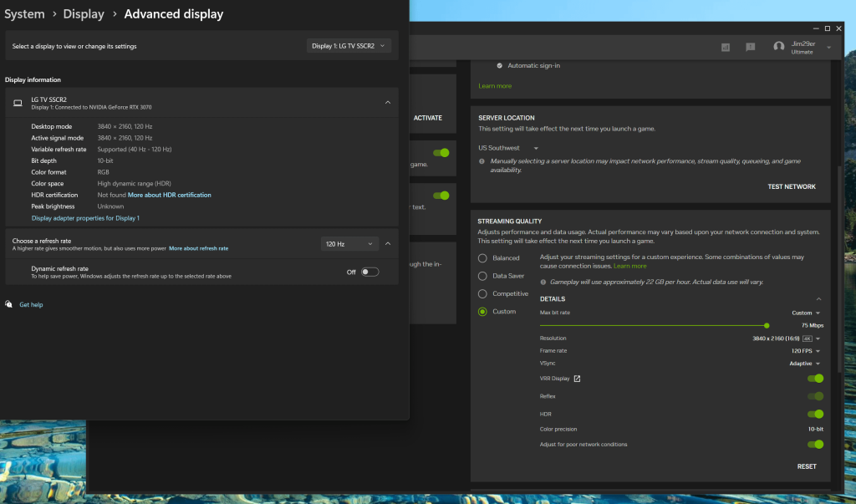Viewport: 856px width, 504px height.
Task: Open the network statistics icon in GeForce NOW header
Action: point(726,47)
